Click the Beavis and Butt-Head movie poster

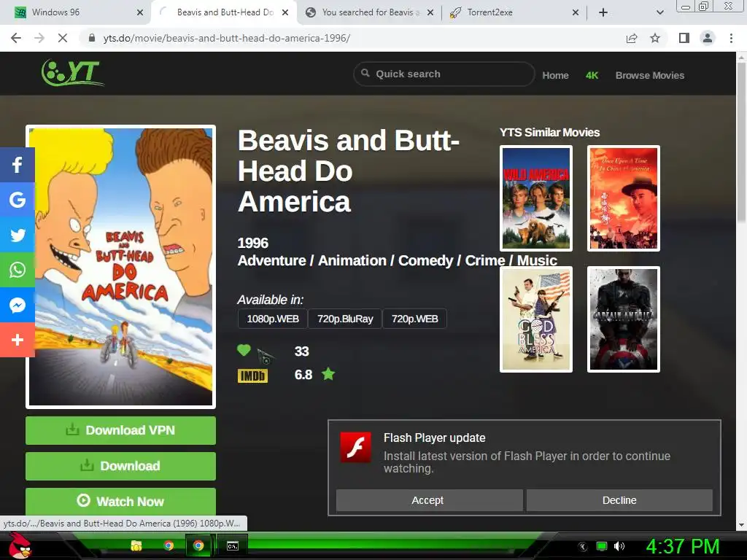120,267
